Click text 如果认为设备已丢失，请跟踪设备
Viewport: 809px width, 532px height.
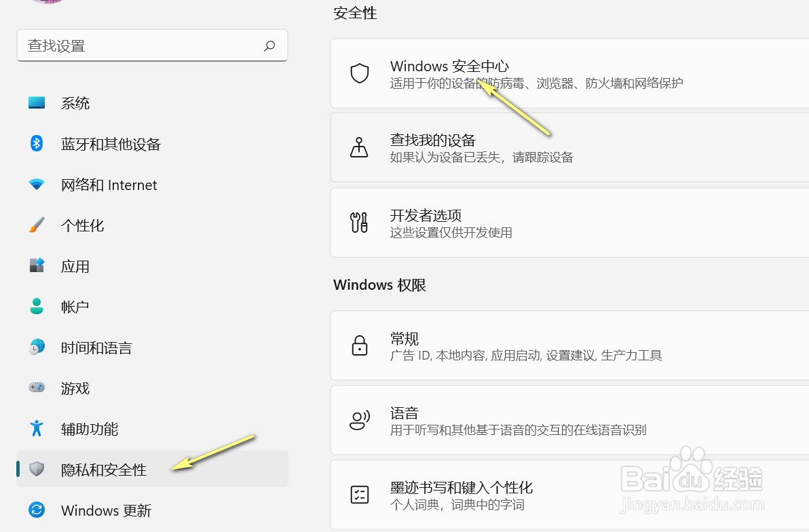pyautogui.click(x=481, y=157)
